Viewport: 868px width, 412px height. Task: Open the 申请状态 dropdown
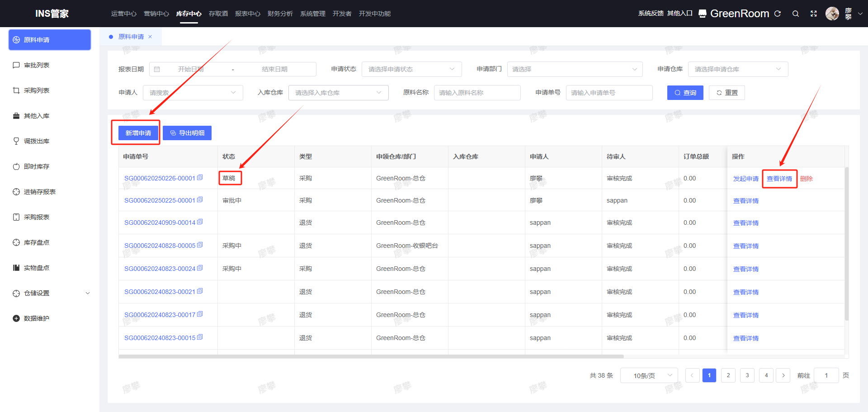411,69
